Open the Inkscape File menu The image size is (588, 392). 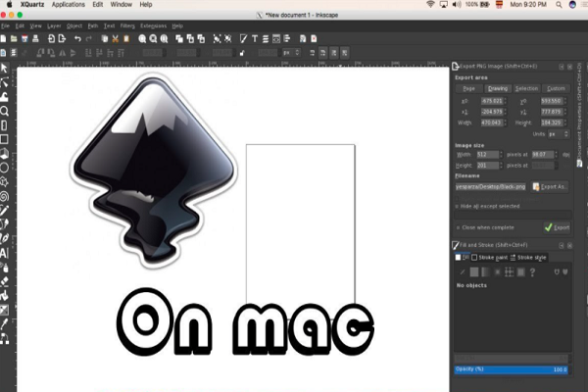pos(5,25)
